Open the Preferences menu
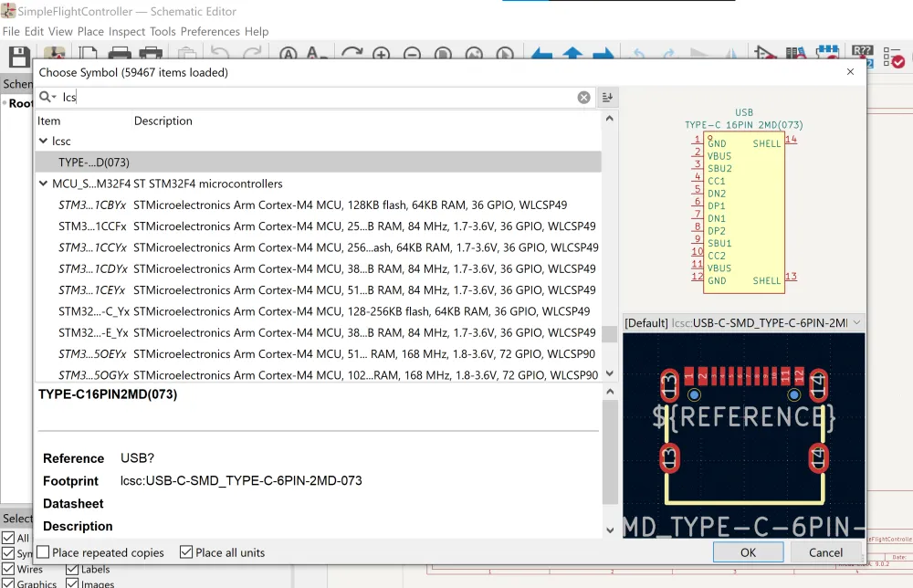This screenshot has width=913, height=588. point(210,31)
